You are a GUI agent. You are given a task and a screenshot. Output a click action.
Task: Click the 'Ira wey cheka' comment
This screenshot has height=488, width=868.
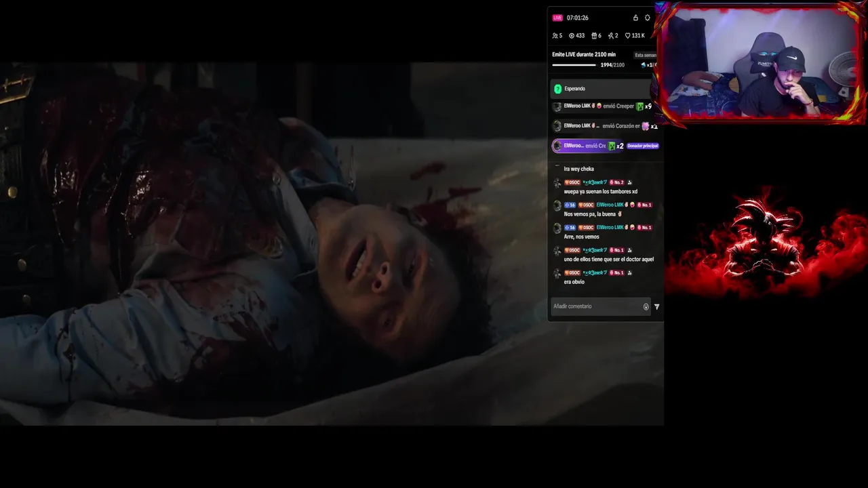tap(578, 169)
